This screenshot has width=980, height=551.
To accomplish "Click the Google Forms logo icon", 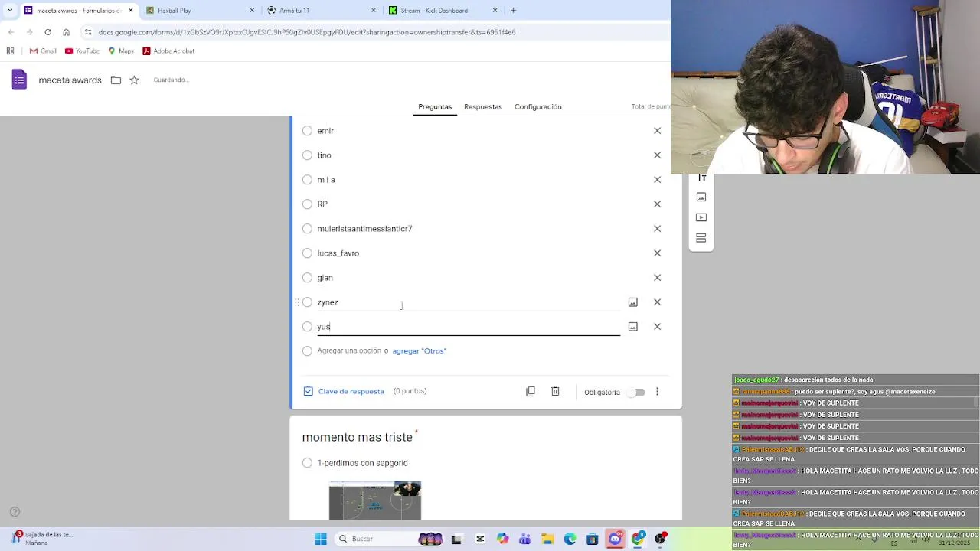I will (x=19, y=80).
